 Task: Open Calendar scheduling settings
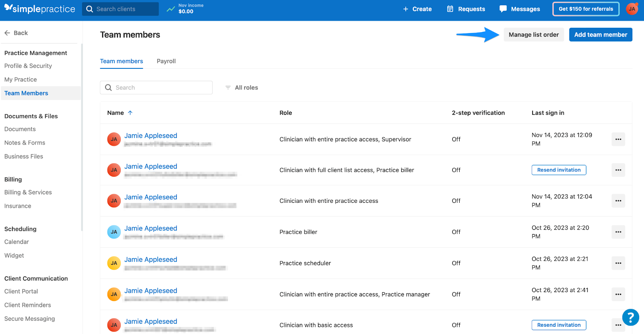point(17,242)
